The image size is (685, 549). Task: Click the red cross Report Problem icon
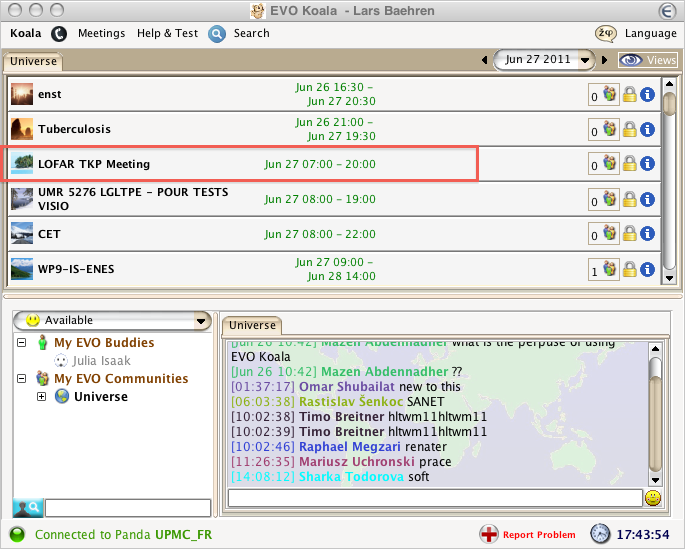pos(489,534)
